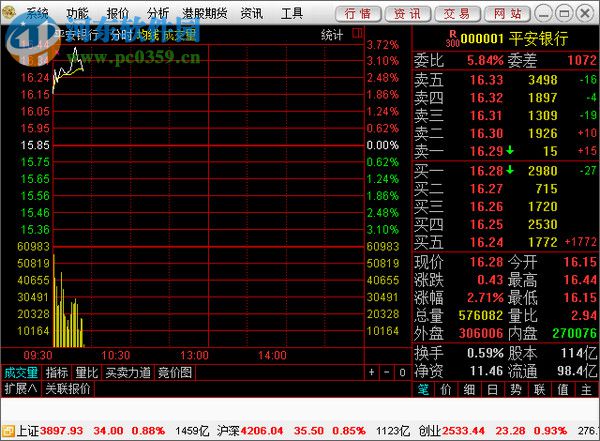Image resolution: width=600 pixels, height=441 pixels.
Task: Select the 值 tab
Action: coord(563,390)
